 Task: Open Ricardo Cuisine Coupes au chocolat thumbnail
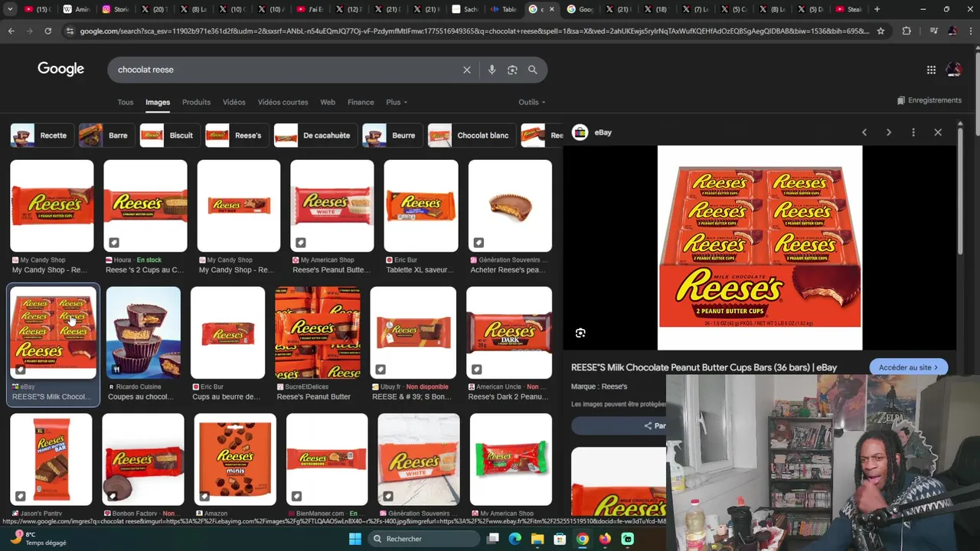[x=143, y=333]
